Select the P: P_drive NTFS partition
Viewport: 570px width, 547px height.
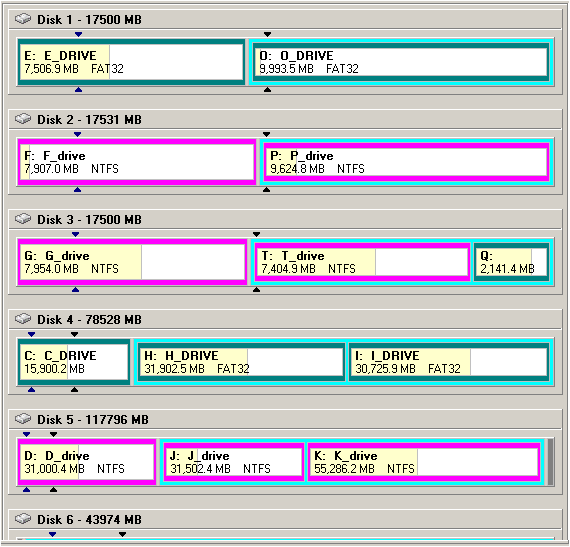[x=406, y=162]
